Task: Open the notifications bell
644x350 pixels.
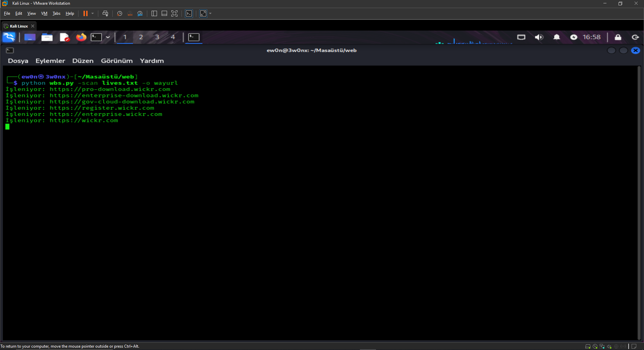Action: 557,37
